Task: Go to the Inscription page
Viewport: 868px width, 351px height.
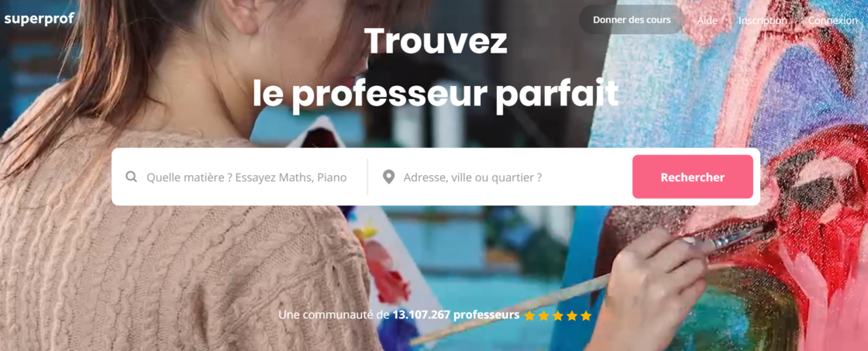Action: click(x=763, y=20)
